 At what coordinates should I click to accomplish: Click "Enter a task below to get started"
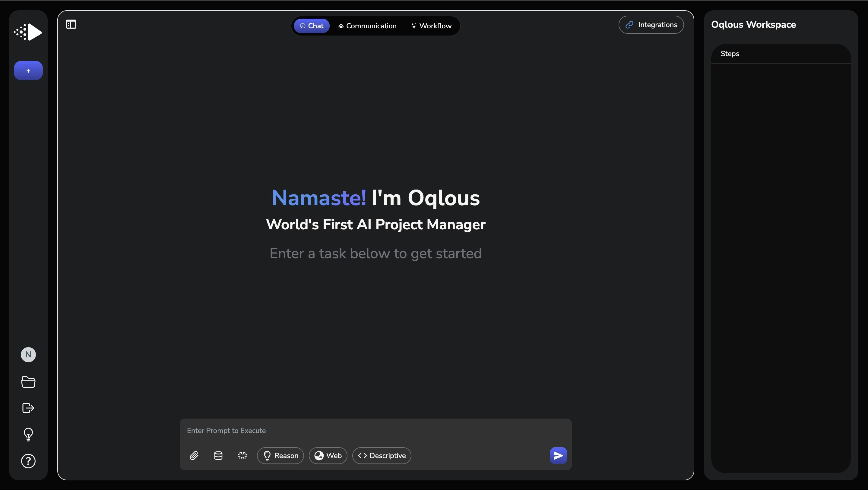(375, 253)
